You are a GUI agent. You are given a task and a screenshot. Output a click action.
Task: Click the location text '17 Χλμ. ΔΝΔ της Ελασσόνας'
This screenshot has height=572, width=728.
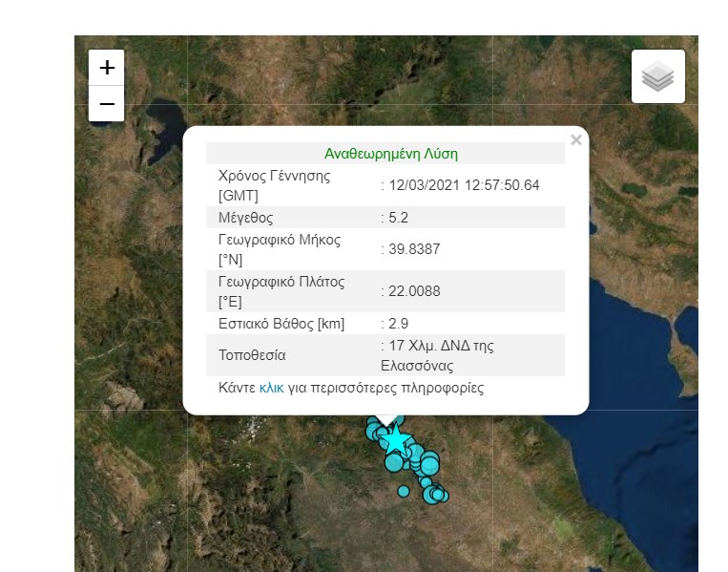coord(438,355)
